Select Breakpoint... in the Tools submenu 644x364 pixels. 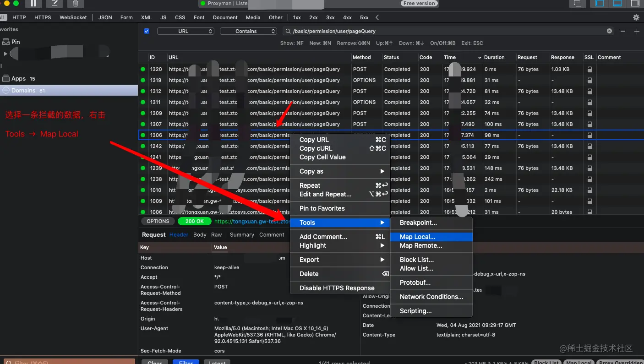418,223
